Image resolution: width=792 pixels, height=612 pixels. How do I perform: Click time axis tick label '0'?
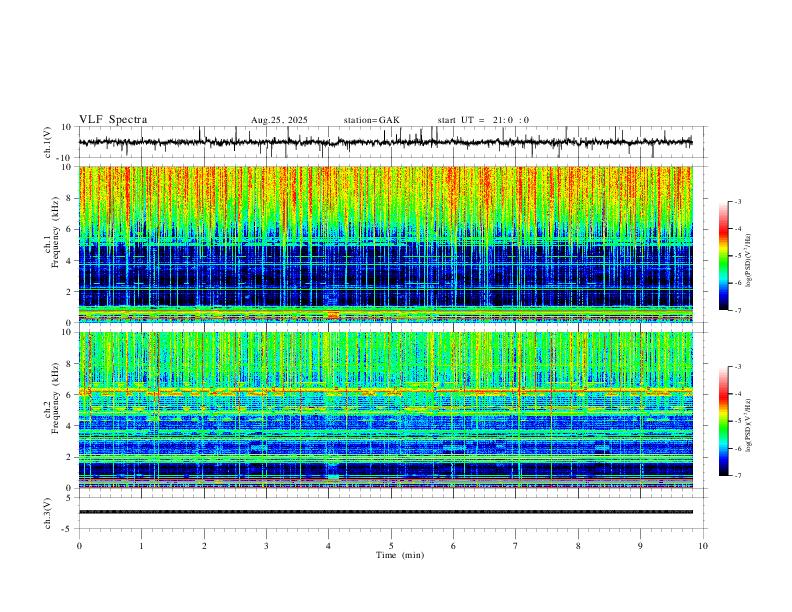(79, 546)
